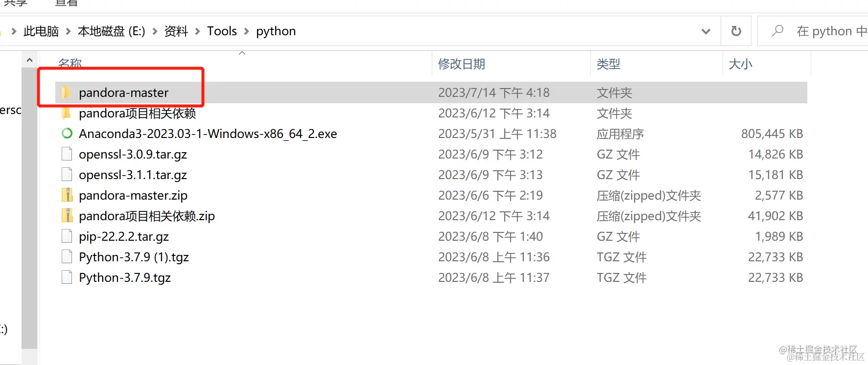Go to 此电脑 in the breadcrumb
Screen dimensions: 868x365
click(41, 31)
